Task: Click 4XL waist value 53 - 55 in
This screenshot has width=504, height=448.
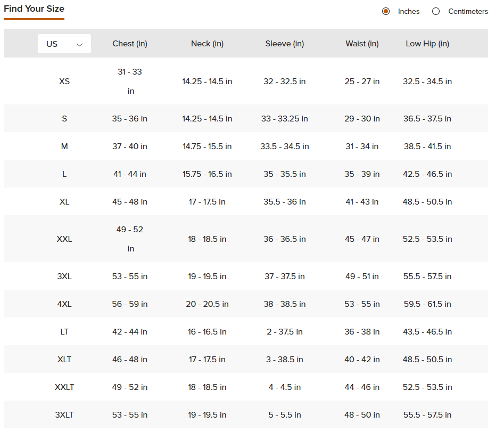Action: coord(362,304)
